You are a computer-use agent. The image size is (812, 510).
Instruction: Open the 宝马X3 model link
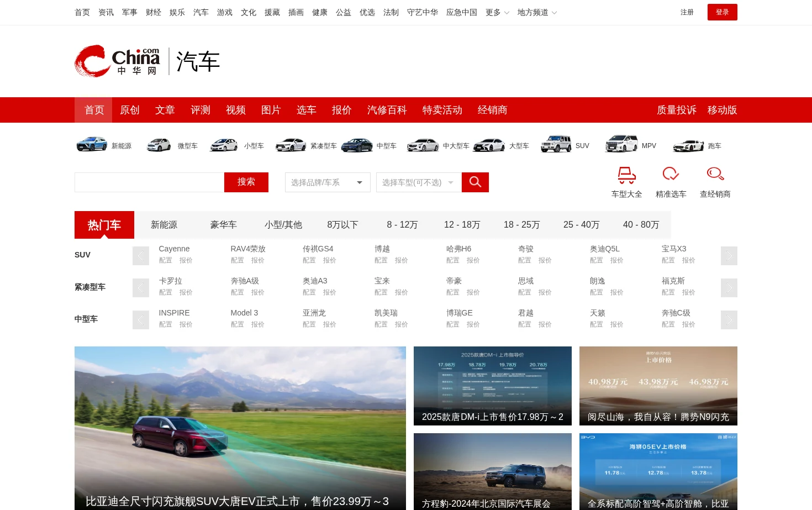click(x=674, y=249)
